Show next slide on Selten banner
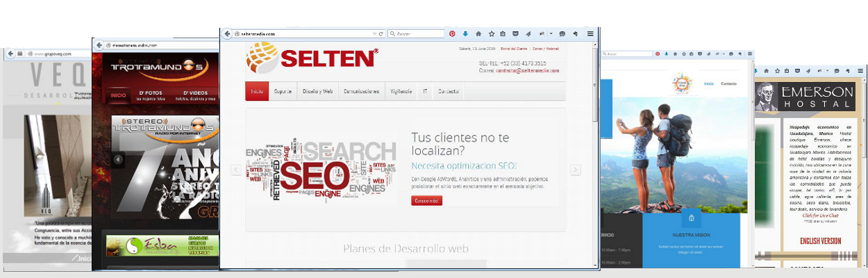868x278 pixels. click(x=575, y=170)
